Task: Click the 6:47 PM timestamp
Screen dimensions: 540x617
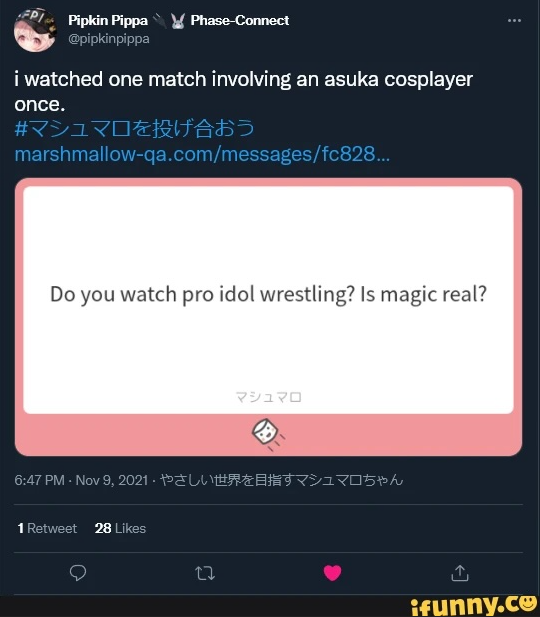Action: tap(39, 480)
